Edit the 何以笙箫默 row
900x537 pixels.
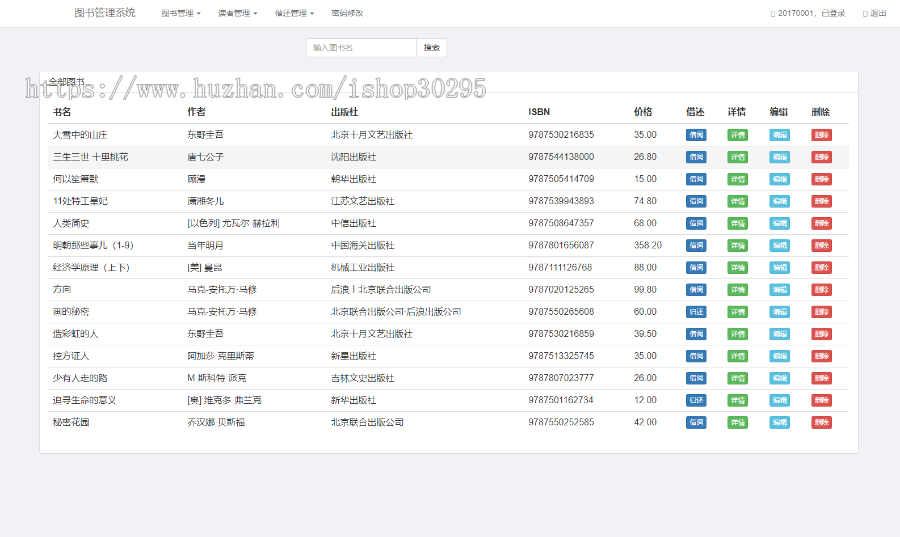pos(779,179)
